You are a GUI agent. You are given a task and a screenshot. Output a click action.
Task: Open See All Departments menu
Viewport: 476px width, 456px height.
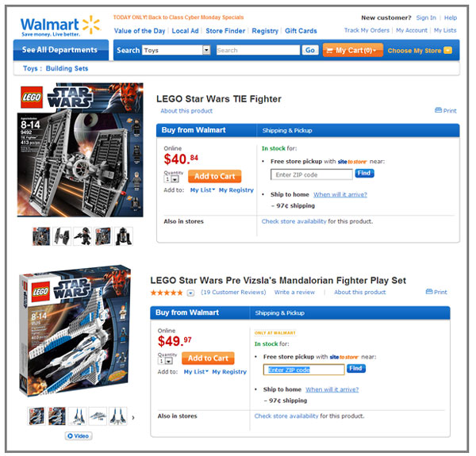(61, 50)
